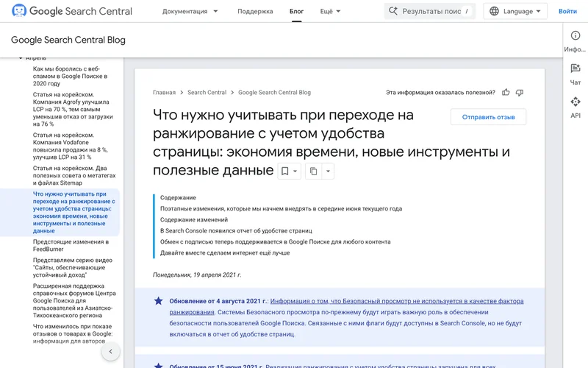
Task: Open sidebar article about Agrofy LCP
Action: [x=73, y=109]
